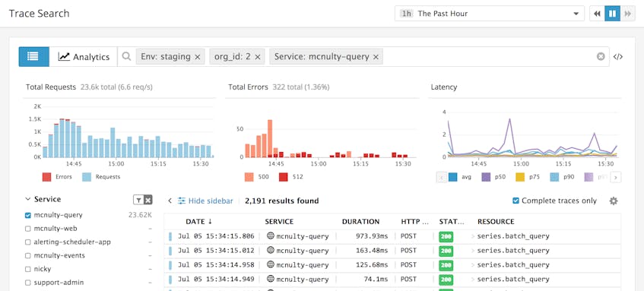Expand resource arrow in the 125.68ms row
The image size is (644, 291).
pos(473,264)
